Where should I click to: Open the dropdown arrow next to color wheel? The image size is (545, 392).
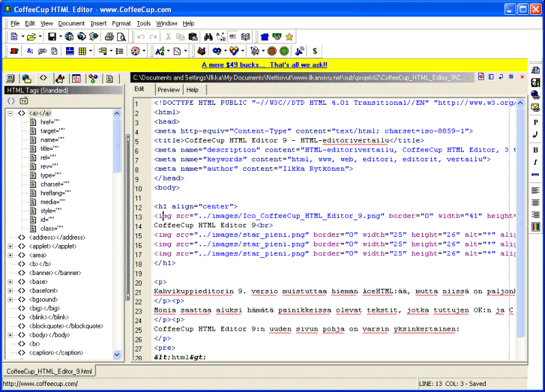click(x=144, y=51)
